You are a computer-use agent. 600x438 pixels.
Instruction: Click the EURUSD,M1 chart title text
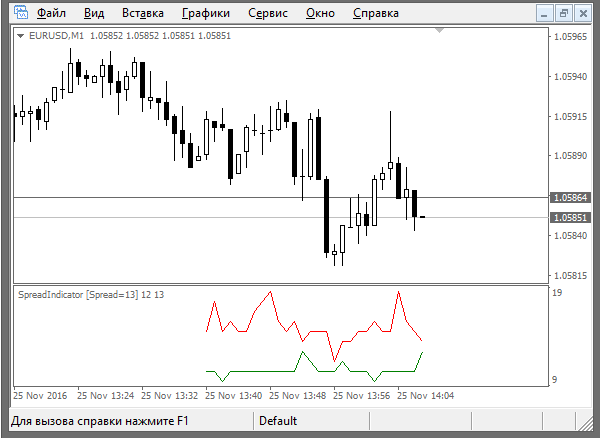point(56,36)
